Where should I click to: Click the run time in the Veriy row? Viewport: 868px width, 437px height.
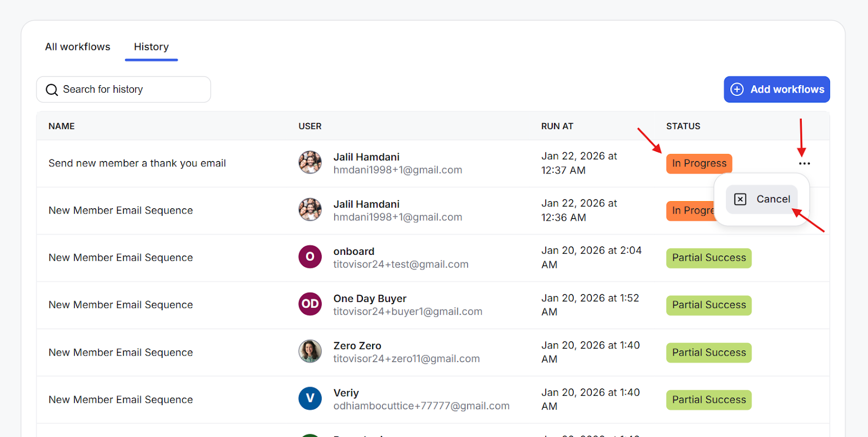[x=591, y=399]
